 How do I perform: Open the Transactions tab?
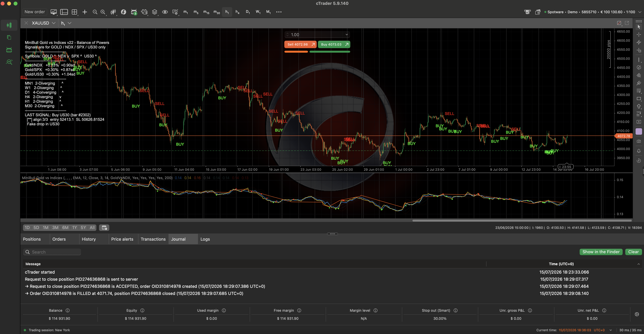pos(153,239)
